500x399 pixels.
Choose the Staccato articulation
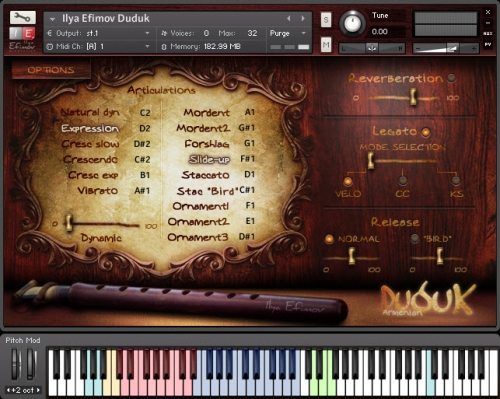coord(206,175)
